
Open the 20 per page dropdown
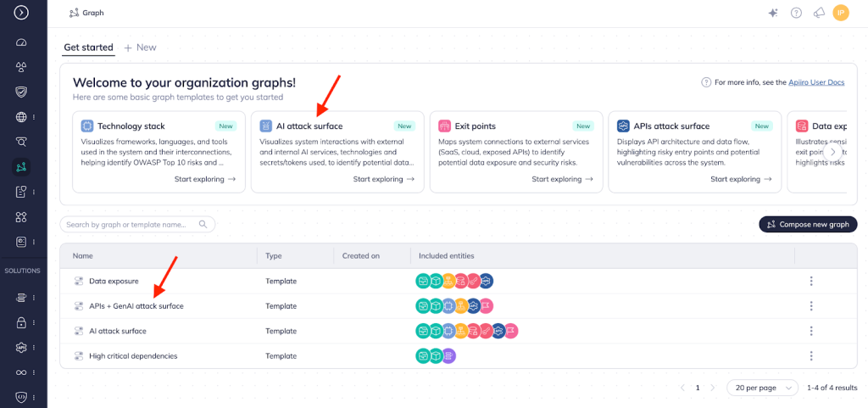coord(762,387)
